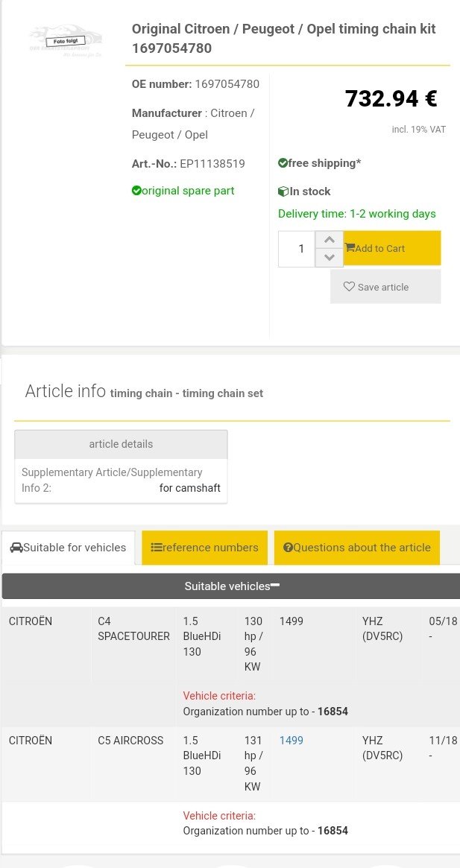Click the 'for camshaft' value text

(x=189, y=488)
